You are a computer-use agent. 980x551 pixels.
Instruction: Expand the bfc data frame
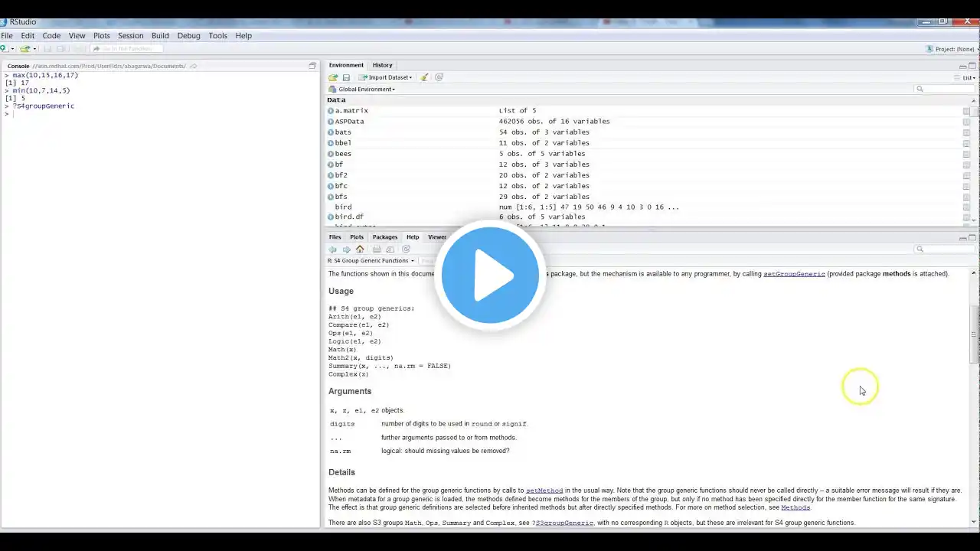pos(331,186)
